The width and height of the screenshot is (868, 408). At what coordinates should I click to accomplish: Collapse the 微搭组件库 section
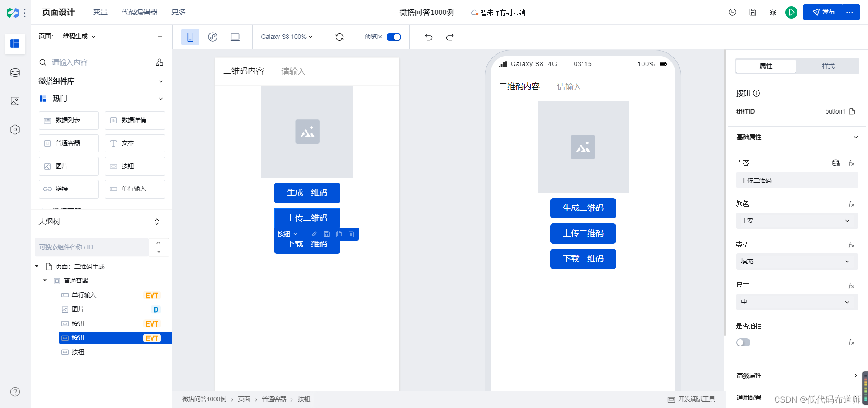[x=160, y=81]
